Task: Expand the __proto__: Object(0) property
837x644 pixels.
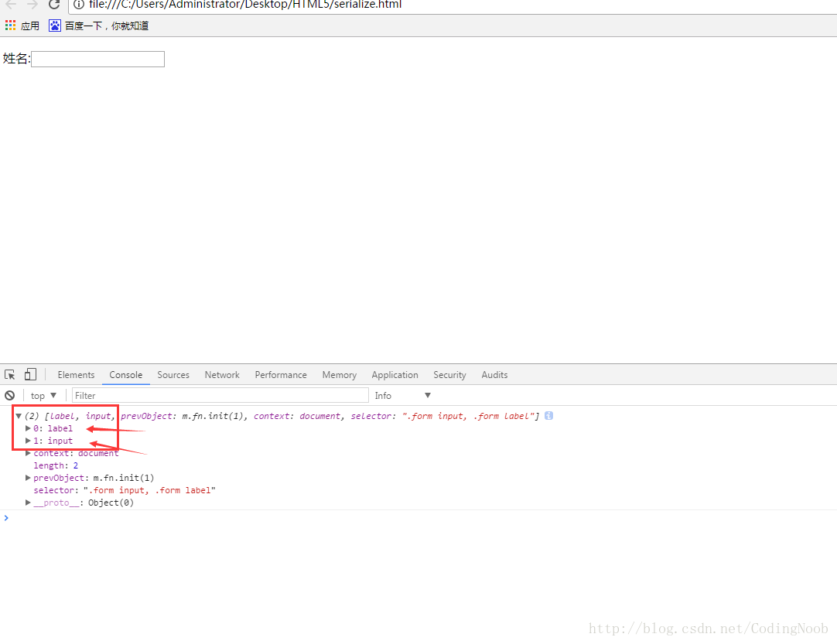Action: [28, 503]
